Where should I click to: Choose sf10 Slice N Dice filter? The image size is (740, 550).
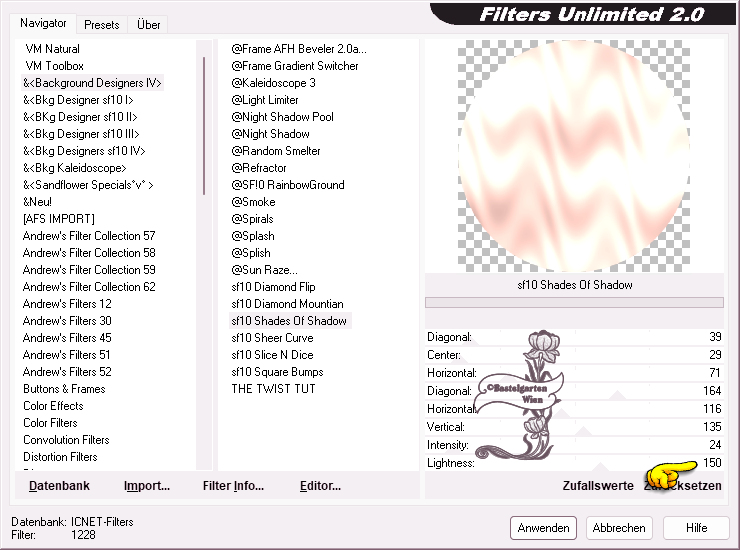(272, 355)
